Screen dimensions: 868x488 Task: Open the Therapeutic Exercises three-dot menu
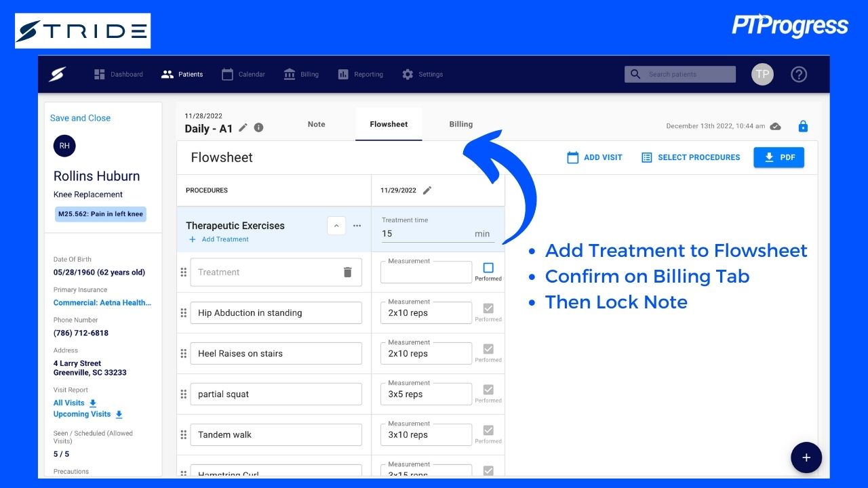(x=357, y=226)
